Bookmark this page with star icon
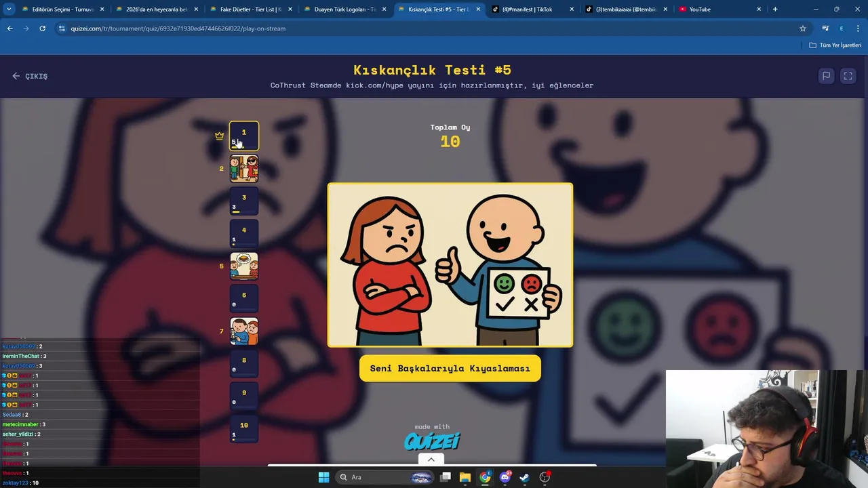Screen dimensions: 868x488 (x=803, y=28)
